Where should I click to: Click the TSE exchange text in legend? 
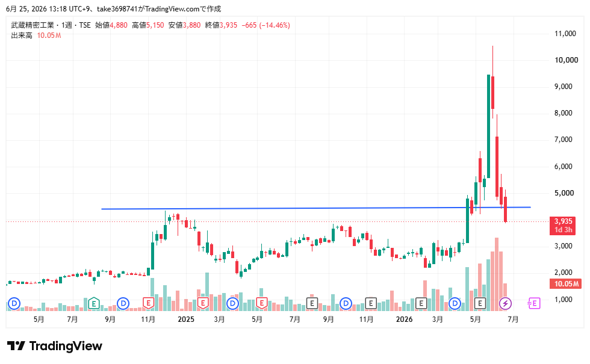pos(85,25)
